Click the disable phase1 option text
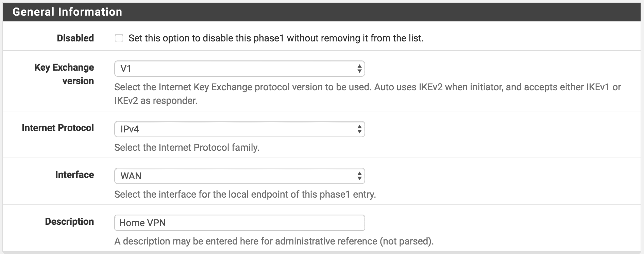Viewport: 644px width, 254px height. 276,38
